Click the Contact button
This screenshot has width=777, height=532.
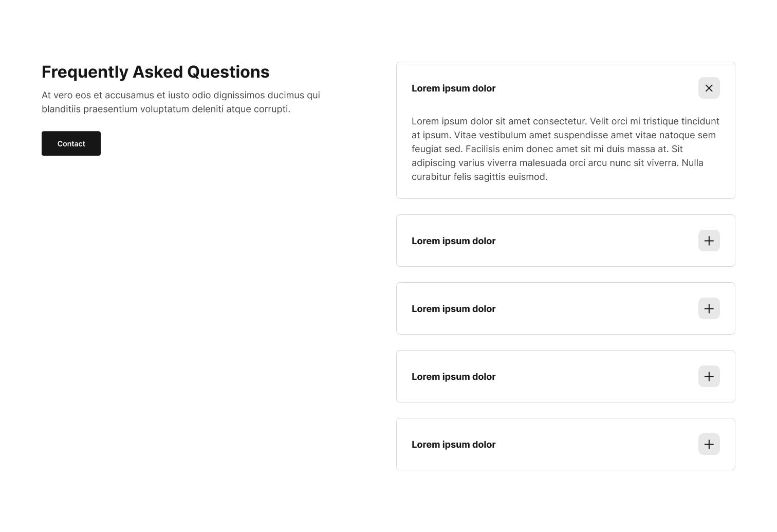[x=71, y=143]
